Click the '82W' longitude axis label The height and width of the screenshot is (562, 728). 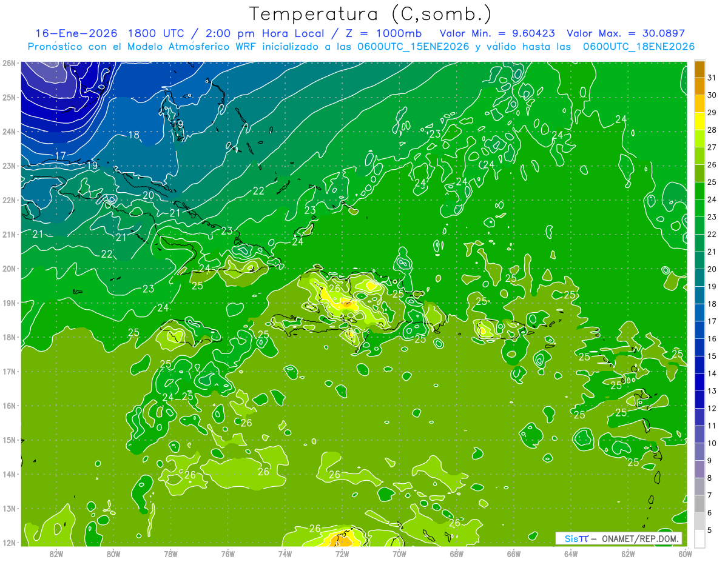pos(56,554)
